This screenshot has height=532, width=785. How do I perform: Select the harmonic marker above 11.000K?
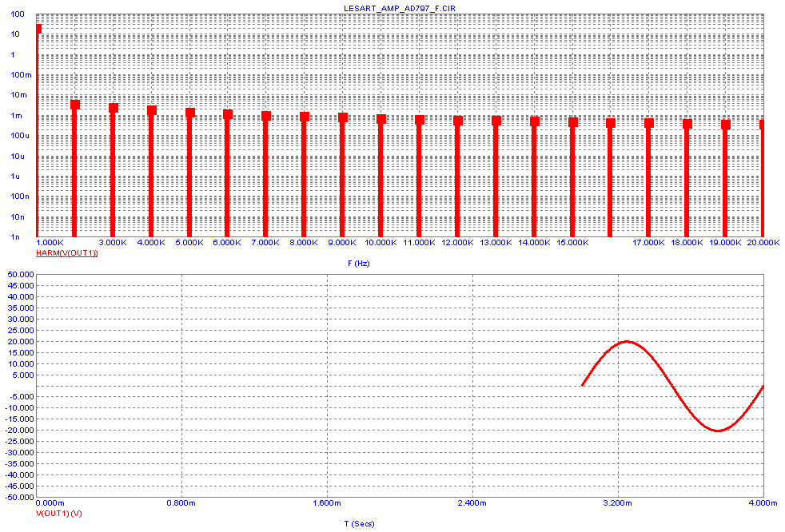[420, 120]
